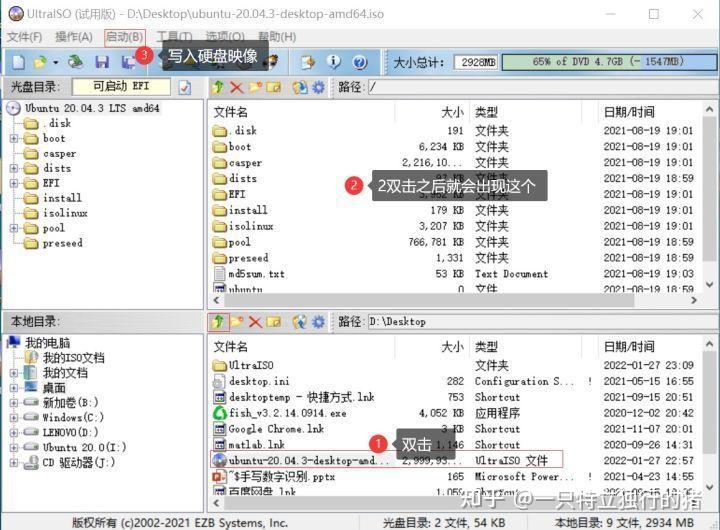The image size is (720, 530).
Task: Click the image pane red Delete icon
Action: [x=236, y=87]
